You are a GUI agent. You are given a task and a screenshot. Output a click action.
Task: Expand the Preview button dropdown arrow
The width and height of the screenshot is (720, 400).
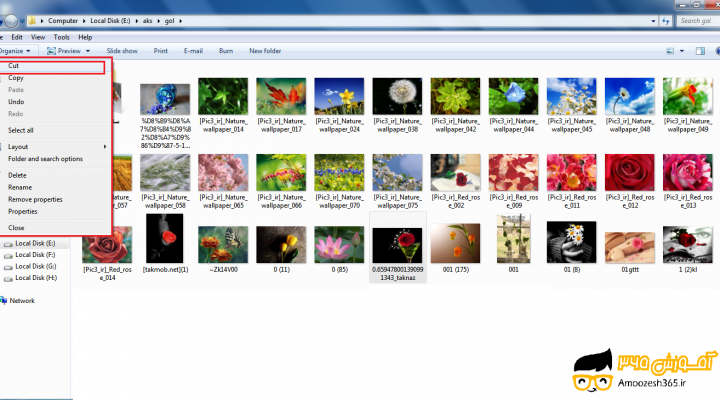[88, 51]
